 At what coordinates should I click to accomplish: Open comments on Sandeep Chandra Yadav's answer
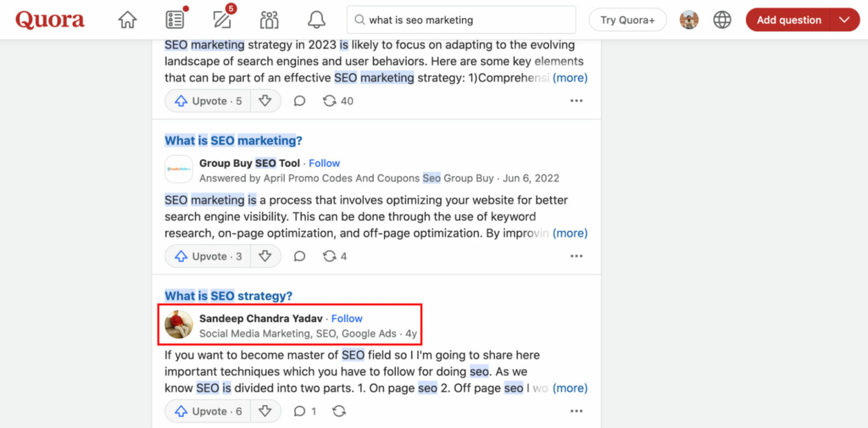[x=299, y=411]
